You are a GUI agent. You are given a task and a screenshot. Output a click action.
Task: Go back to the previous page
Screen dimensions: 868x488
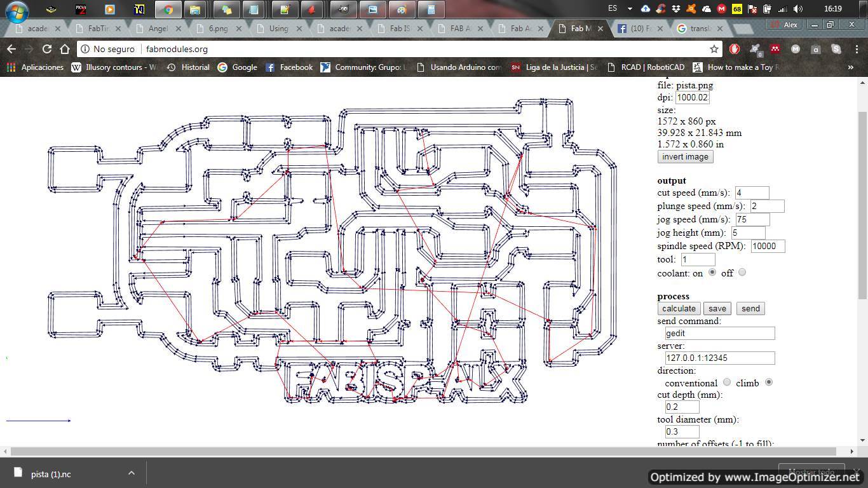[11, 49]
